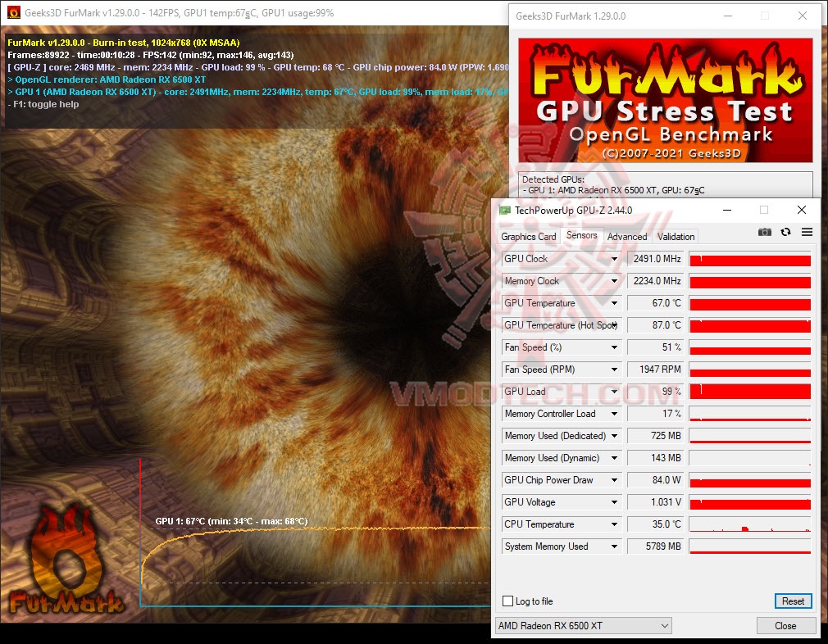Screen dimensions: 828x644
Task: Click the 1.031 V voltage value
Action: (x=655, y=502)
